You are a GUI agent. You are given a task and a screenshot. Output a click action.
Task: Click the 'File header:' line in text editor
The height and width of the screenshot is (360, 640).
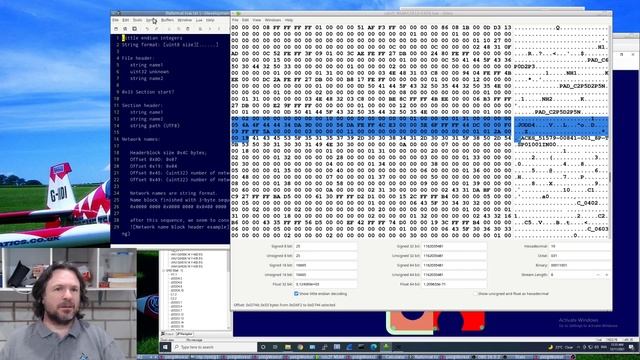click(137, 58)
